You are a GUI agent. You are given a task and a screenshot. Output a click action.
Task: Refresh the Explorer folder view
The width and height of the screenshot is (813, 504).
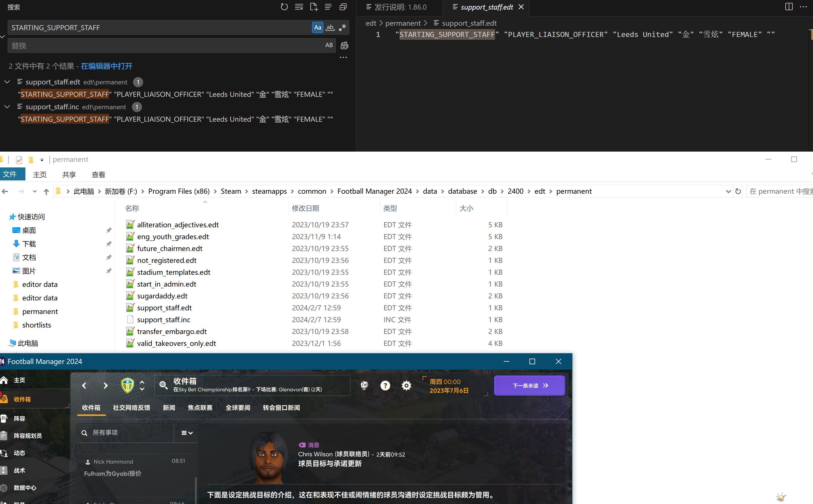pyautogui.click(x=738, y=191)
